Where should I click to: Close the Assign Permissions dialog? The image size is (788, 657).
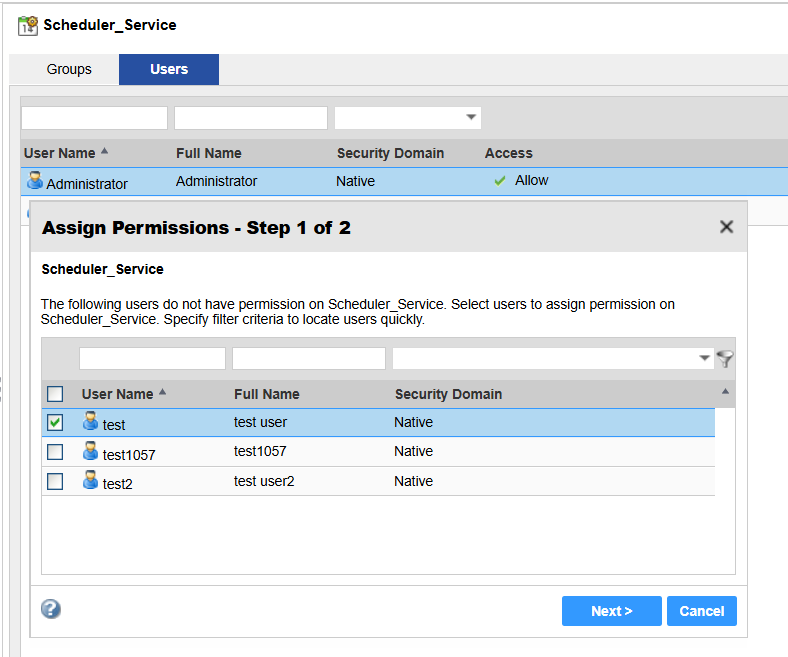click(726, 227)
